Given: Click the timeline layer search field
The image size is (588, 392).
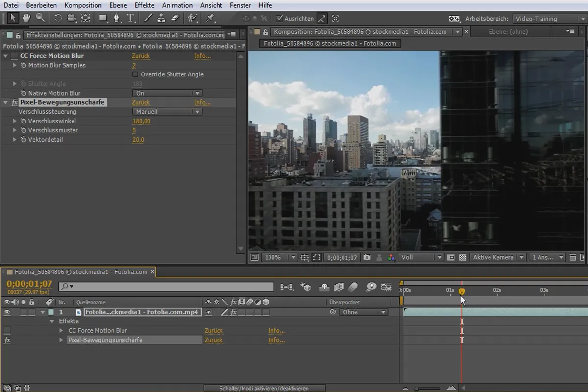Looking at the screenshot, I should tap(167, 287).
